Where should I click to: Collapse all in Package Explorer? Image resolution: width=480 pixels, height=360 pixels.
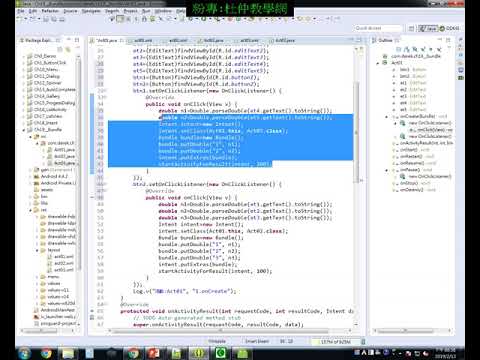pos(60,49)
